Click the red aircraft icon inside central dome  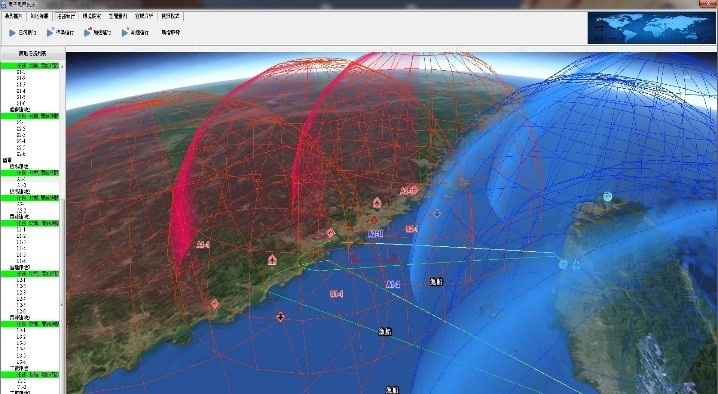pyautogui.click(x=377, y=202)
